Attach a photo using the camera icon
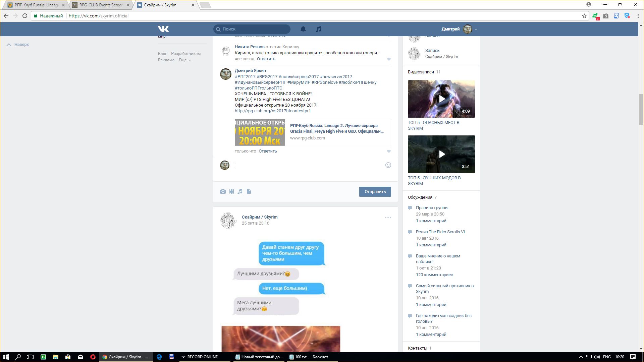Viewport: 644px width, 362px height. click(x=223, y=191)
